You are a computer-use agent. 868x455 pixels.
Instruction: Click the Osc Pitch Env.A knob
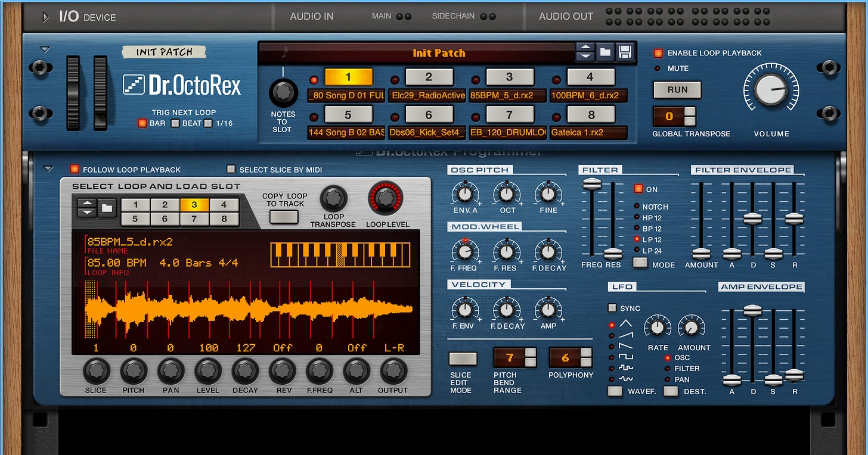(x=464, y=194)
